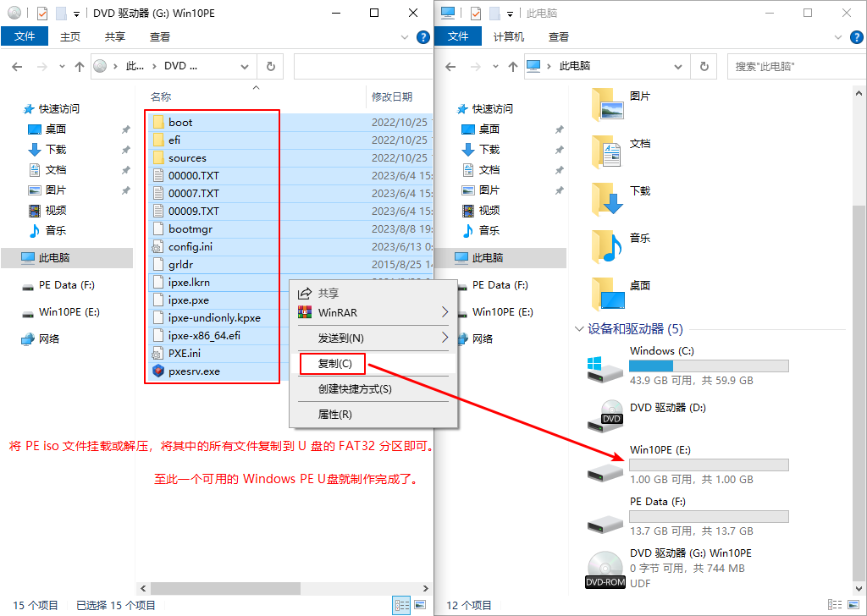
Task: Open address history dropdown in DVD window
Action: tap(245, 67)
